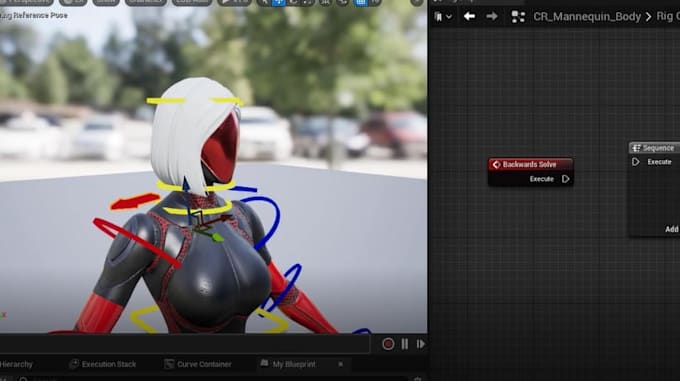
Task: Go forward in graph navigation history
Action: click(492, 16)
